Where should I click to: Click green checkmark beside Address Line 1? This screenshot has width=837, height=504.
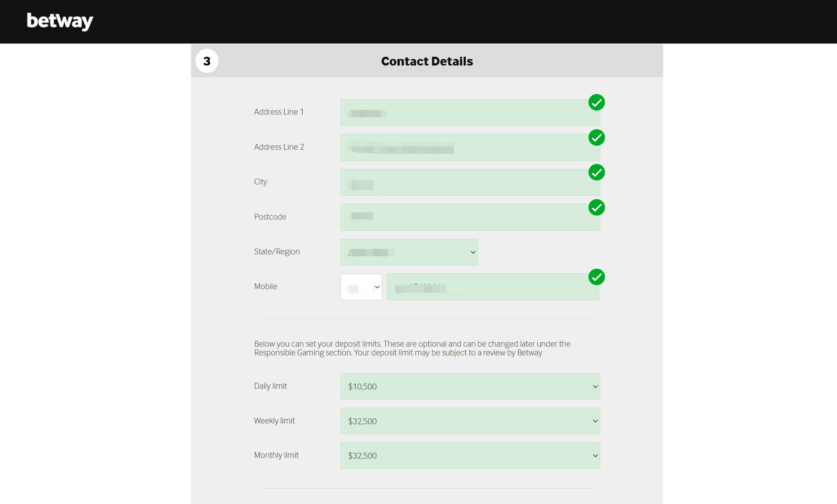pyautogui.click(x=596, y=102)
